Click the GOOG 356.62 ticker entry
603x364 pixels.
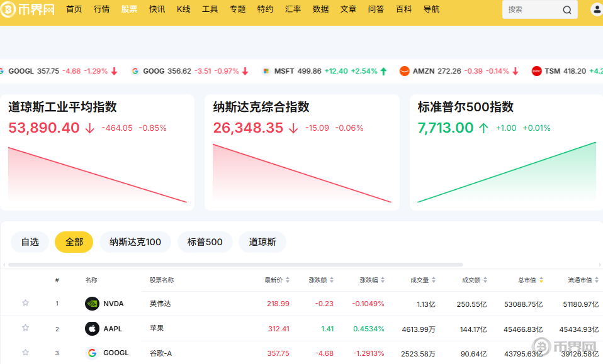pos(189,71)
